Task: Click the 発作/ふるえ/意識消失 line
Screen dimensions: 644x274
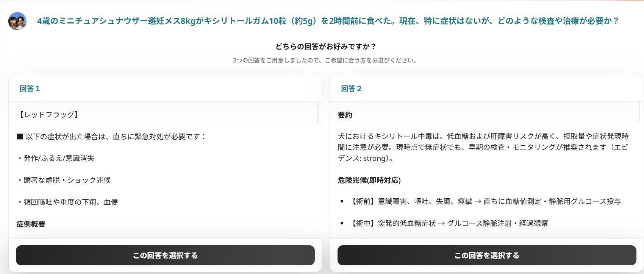Action: click(x=56, y=158)
